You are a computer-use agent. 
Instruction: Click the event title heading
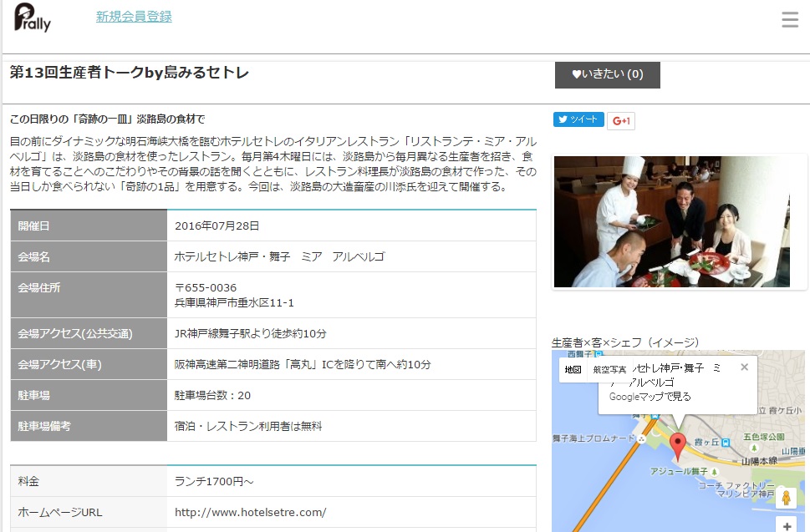pyautogui.click(x=130, y=73)
